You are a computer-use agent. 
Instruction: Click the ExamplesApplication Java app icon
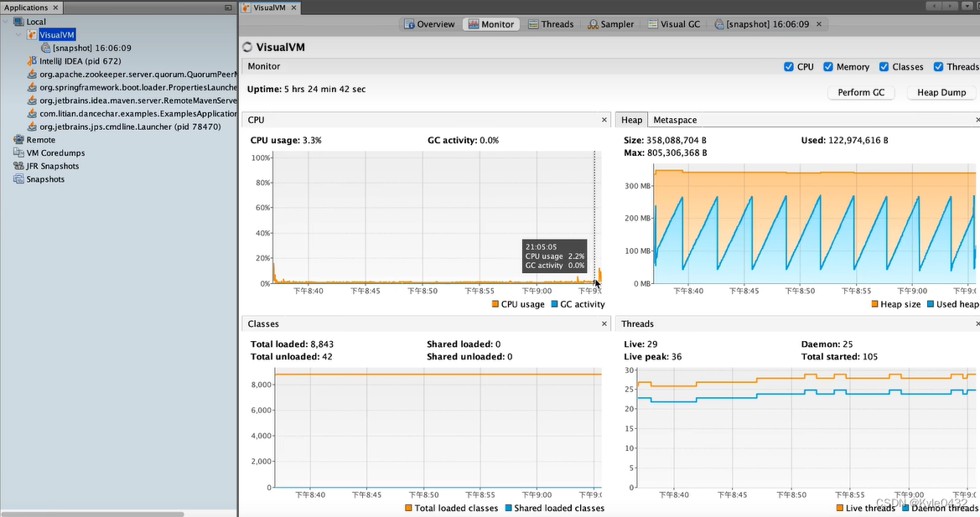coord(32,114)
